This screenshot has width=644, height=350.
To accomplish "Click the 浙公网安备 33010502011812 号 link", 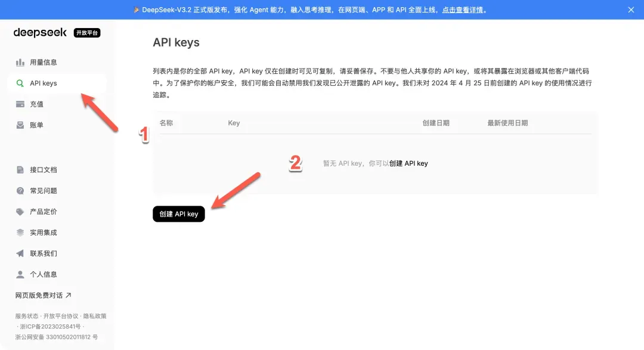I will click(56, 337).
